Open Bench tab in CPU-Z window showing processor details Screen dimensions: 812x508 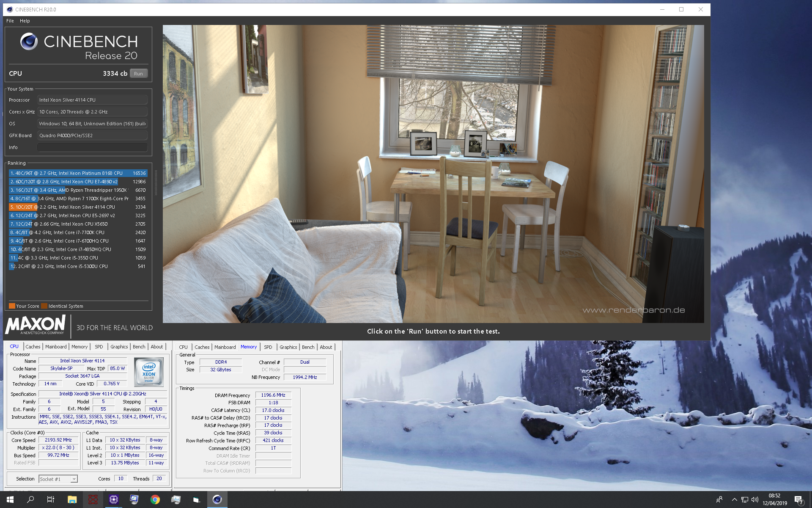click(x=139, y=347)
